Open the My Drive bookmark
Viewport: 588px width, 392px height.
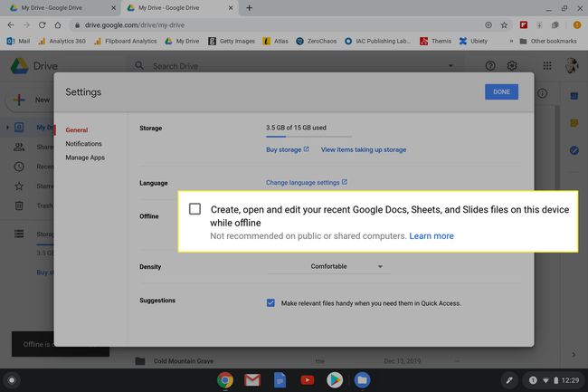(x=182, y=42)
